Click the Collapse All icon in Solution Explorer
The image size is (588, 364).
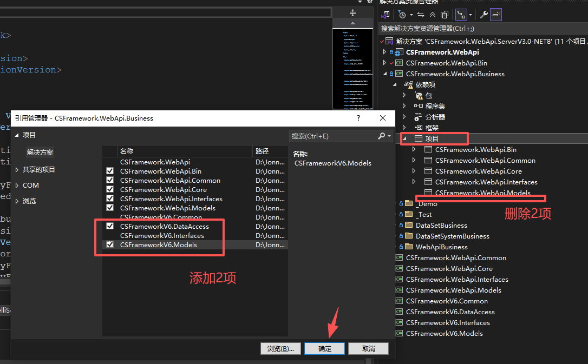(x=433, y=15)
